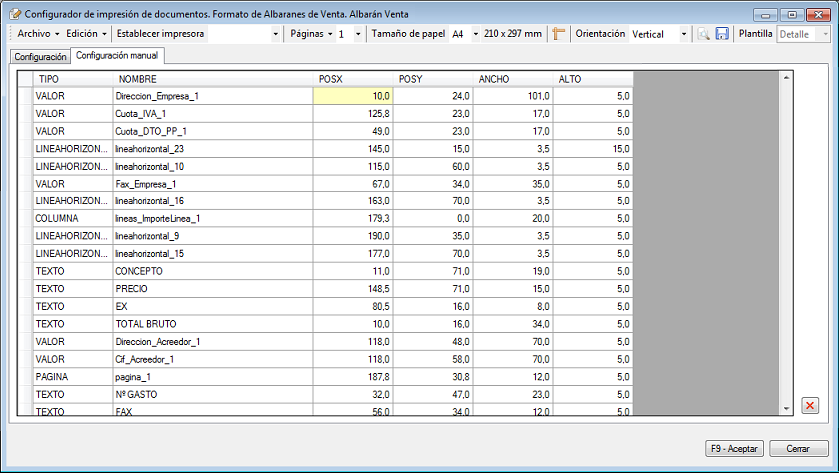Expand the Establecer impresora dropdown
The width and height of the screenshot is (839, 473).
tap(277, 34)
